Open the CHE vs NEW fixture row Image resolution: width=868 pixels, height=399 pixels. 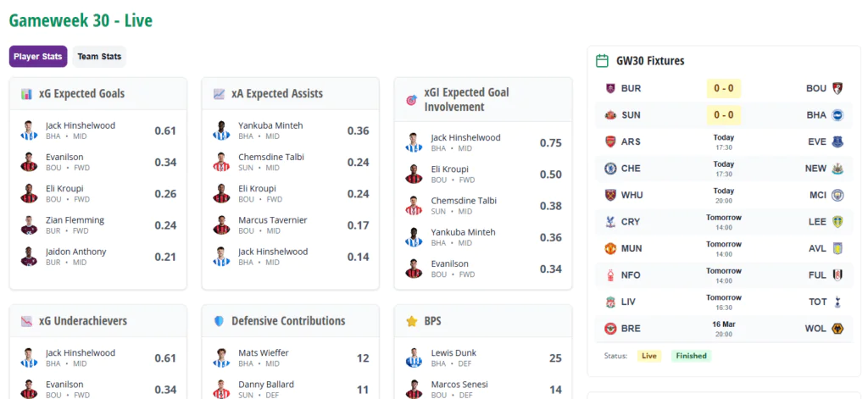[x=724, y=169]
